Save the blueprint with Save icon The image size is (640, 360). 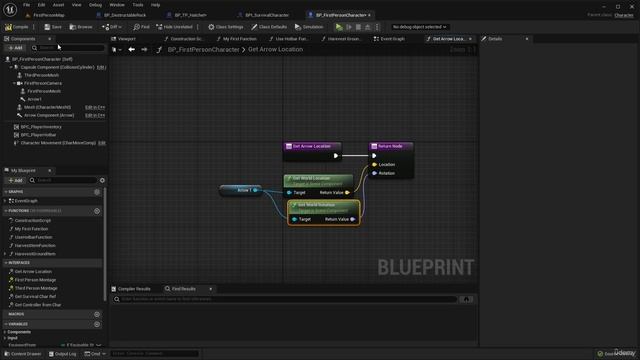[x=53, y=27]
